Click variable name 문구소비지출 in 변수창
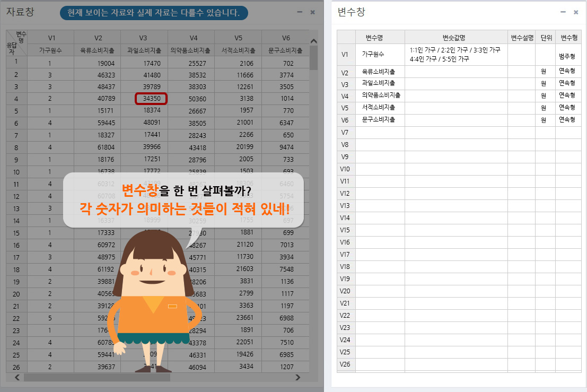 tap(378, 119)
